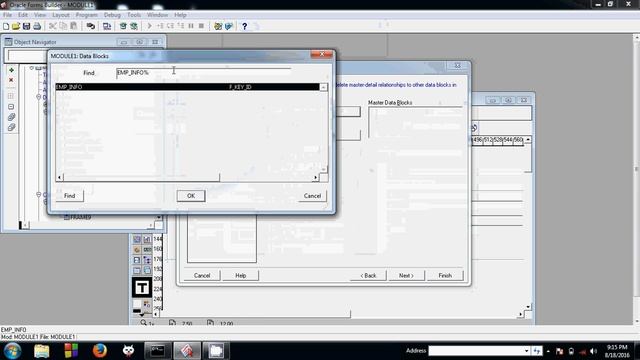The height and width of the screenshot is (360, 640).
Task: Open the File menu
Action: coord(7,15)
